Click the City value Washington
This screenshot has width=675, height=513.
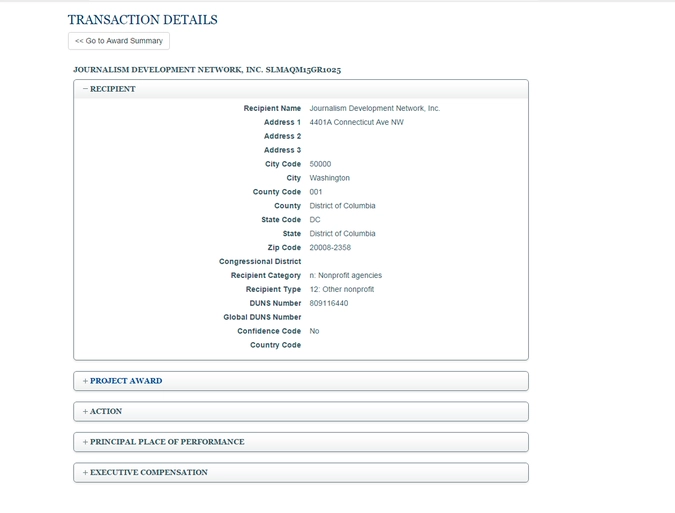[x=329, y=178]
